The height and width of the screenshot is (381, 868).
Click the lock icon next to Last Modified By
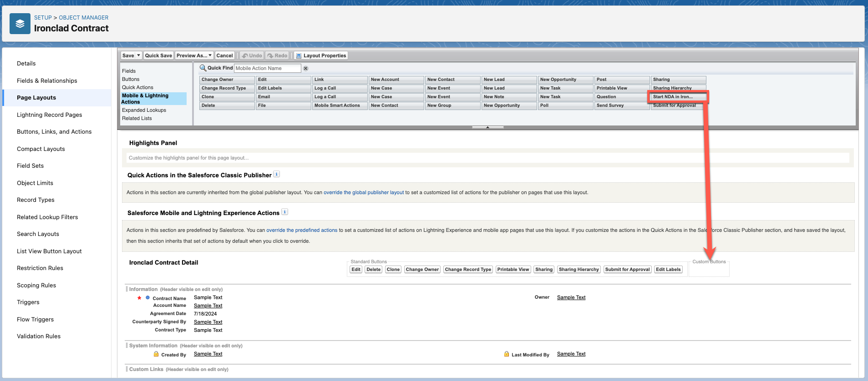tap(507, 354)
